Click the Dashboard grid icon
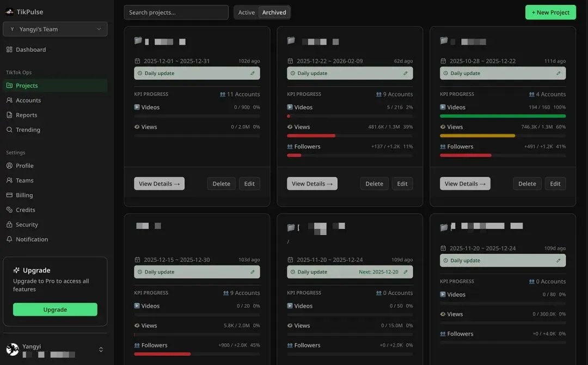 click(x=9, y=50)
